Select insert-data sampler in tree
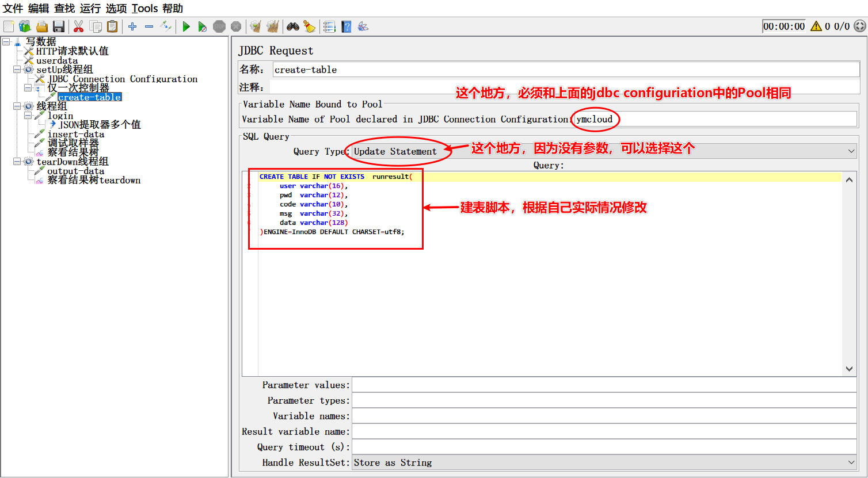This screenshot has width=868, height=478. pos(75,134)
